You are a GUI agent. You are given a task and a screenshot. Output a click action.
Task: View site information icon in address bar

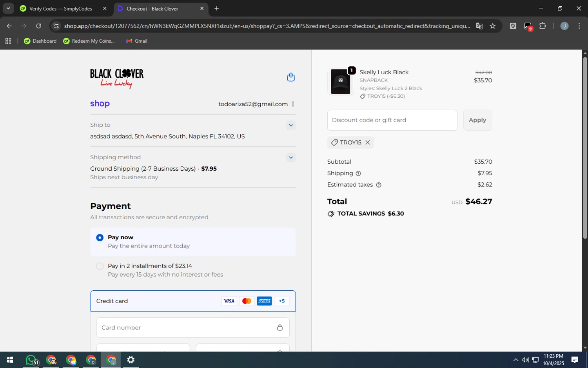click(x=56, y=26)
